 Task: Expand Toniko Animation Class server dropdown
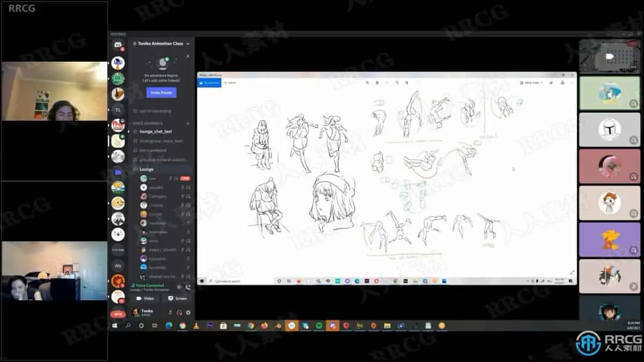click(187, 43)
